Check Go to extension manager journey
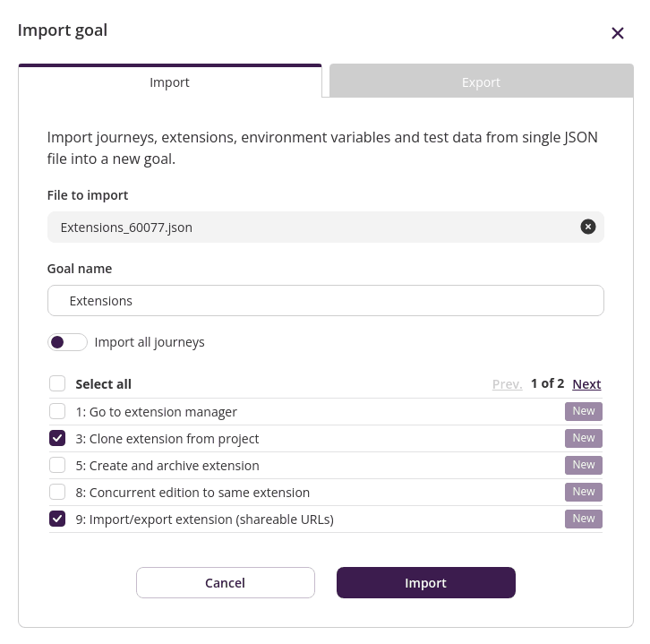650x644 pixels. tap(57, 411)
